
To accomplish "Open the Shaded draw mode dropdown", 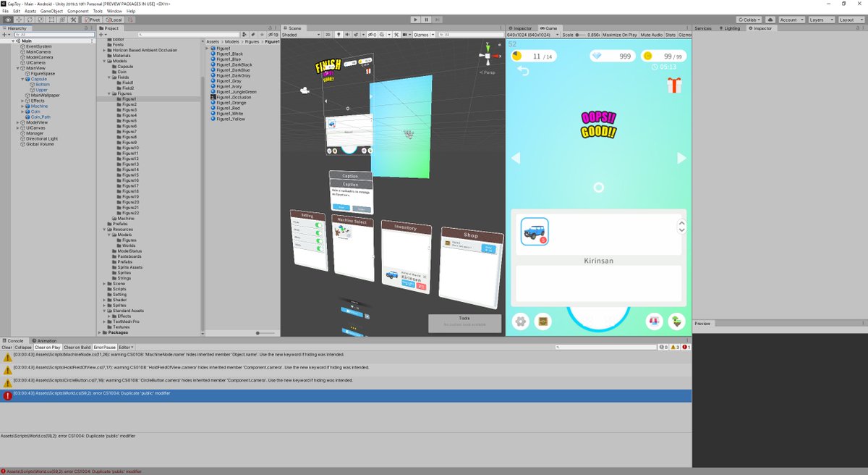I will 299,35.
